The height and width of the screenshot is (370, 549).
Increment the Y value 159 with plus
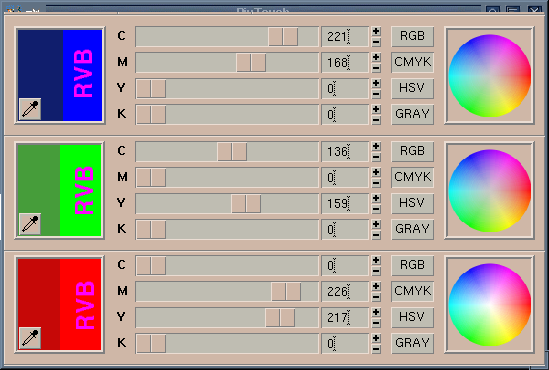[x=376, y=198]
